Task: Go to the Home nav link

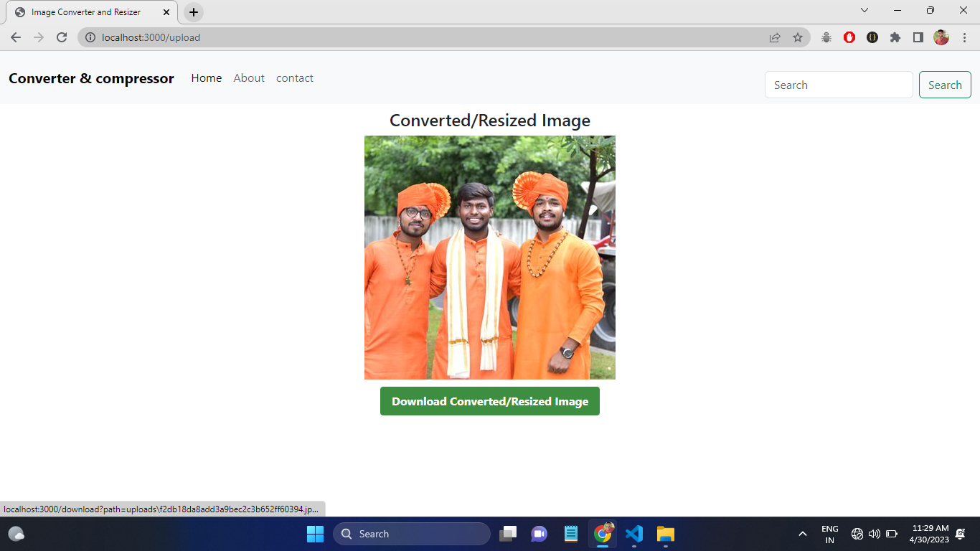Action: [x=207, y=78]
